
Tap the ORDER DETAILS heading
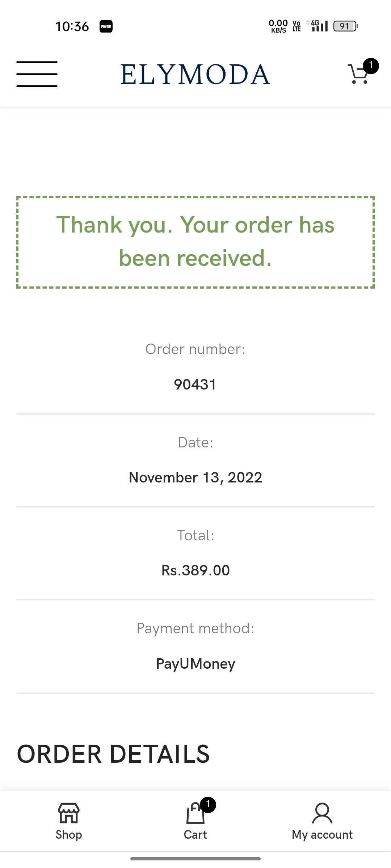click(x=113, y=754)
